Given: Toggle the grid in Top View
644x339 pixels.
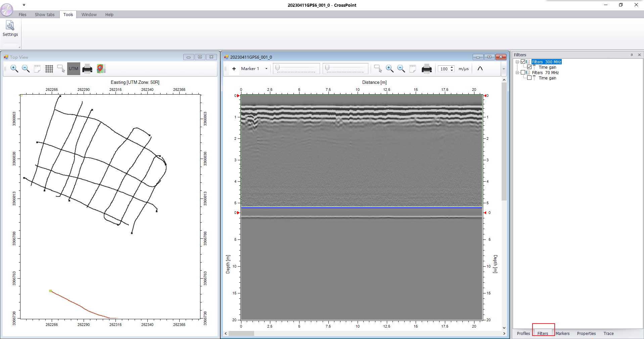Looking at the screenshot, I should coord(49,69).
